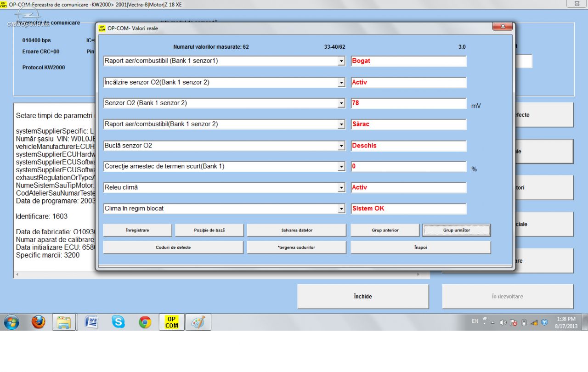Click the network signal tray icon
Screen dimensions: 588x372
tap(534, 322)
